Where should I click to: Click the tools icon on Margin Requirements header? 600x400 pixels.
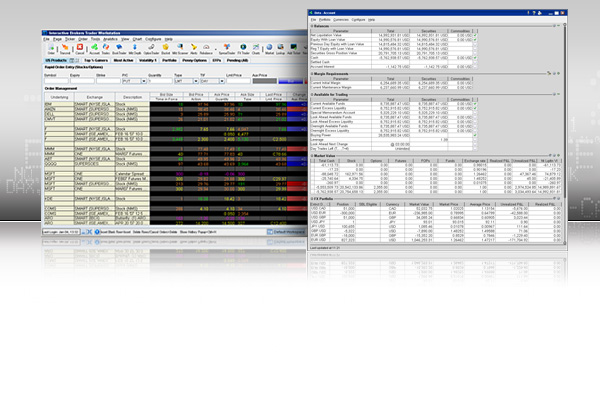(x=549, y=73)
